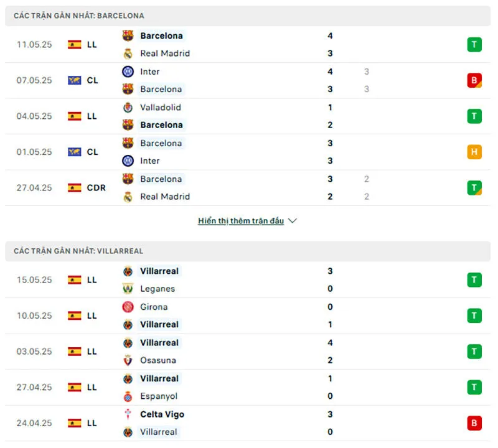Screen dimensions: 498x448
Task: Select the Inter Milan club logo
Action: tap(127, 72)
